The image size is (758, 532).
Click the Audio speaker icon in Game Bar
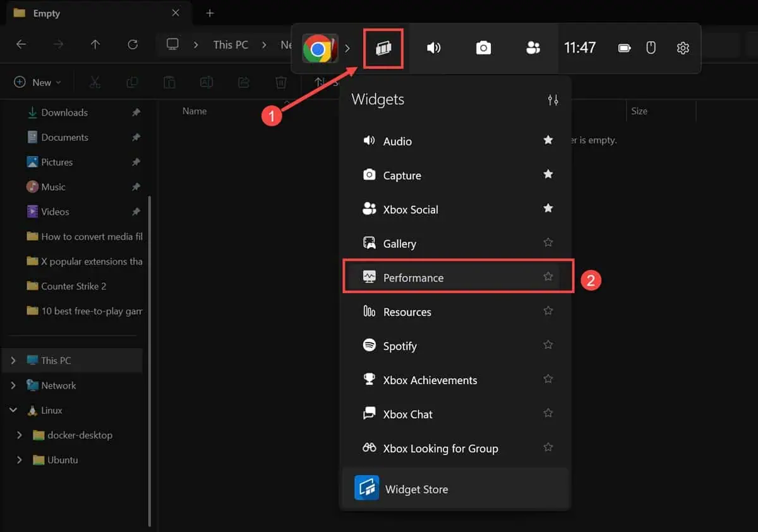point(433,48)
